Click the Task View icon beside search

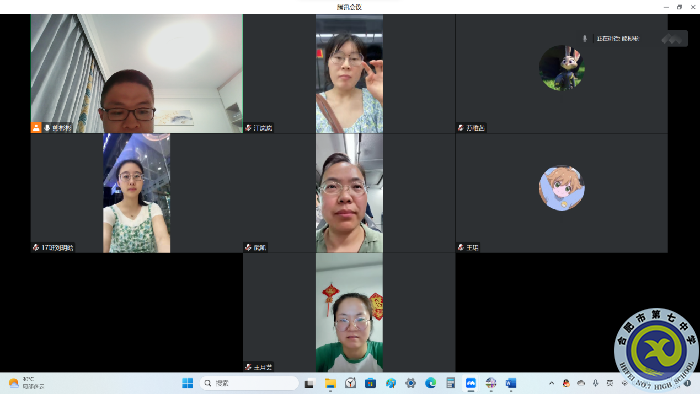point(309,383)
